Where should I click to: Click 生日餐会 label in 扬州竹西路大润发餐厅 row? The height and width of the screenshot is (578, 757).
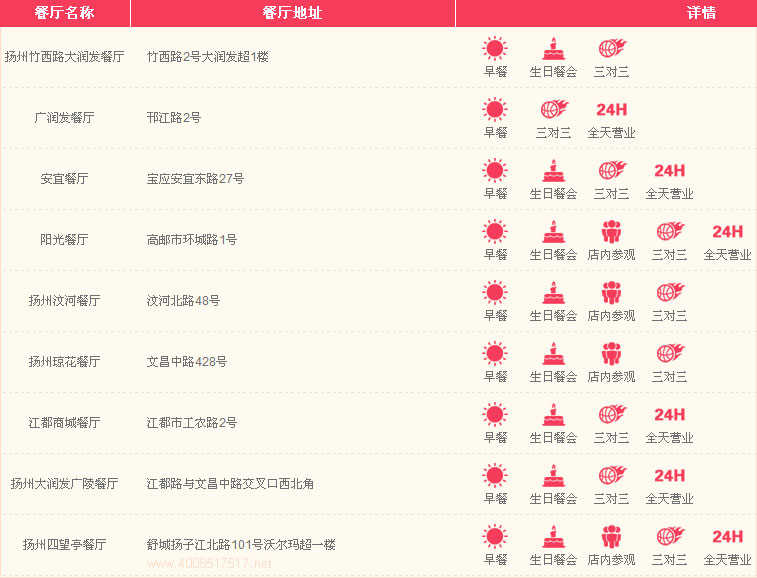pyautogui.click(x=553, y=72)
